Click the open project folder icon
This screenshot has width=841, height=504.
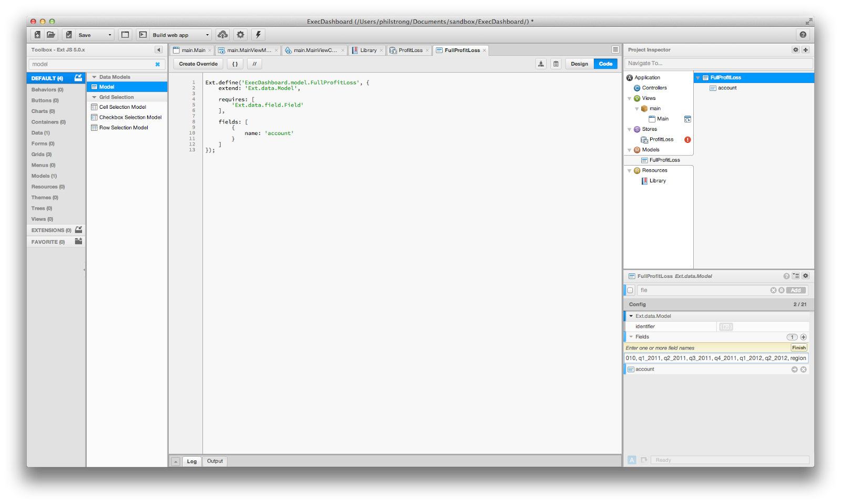coord(51,35)
